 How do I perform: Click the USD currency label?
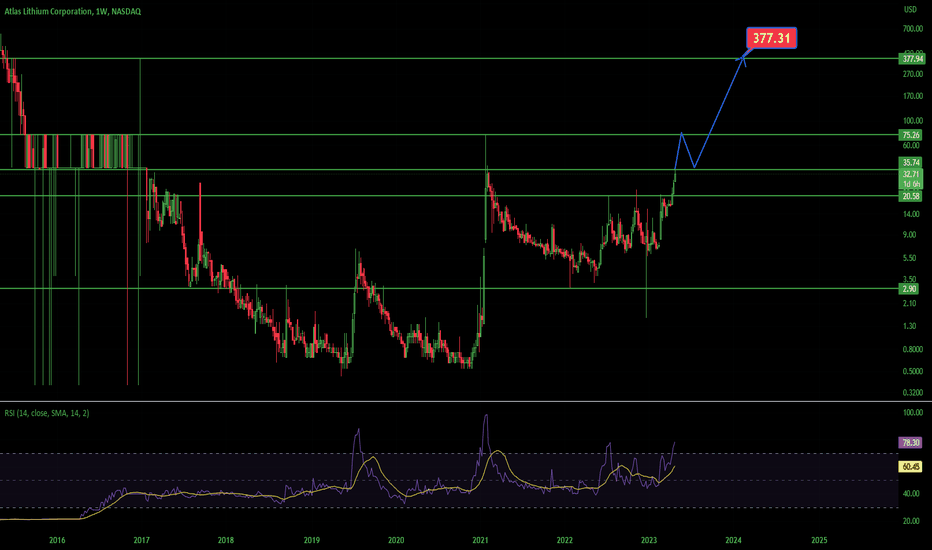910,10
